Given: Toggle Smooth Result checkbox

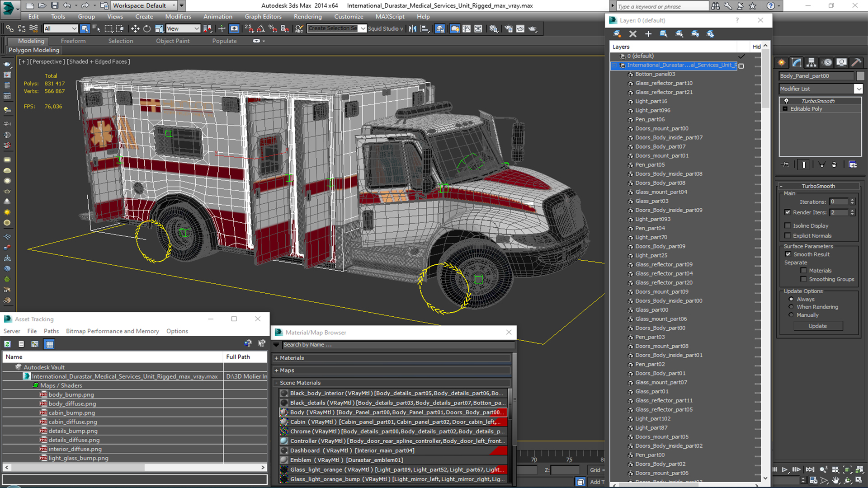Looking at the screenshot, I should [x=788, y=254].
